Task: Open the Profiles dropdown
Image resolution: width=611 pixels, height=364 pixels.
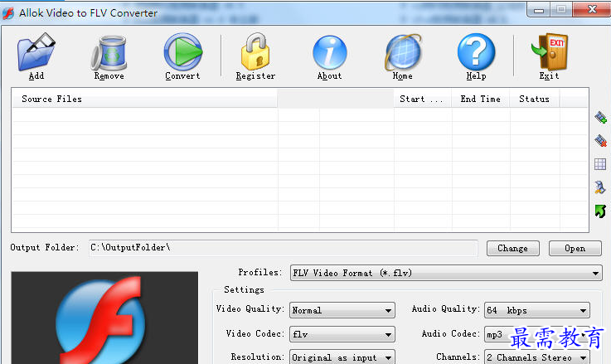Action: pyautogui.click(x=446, y=273)
